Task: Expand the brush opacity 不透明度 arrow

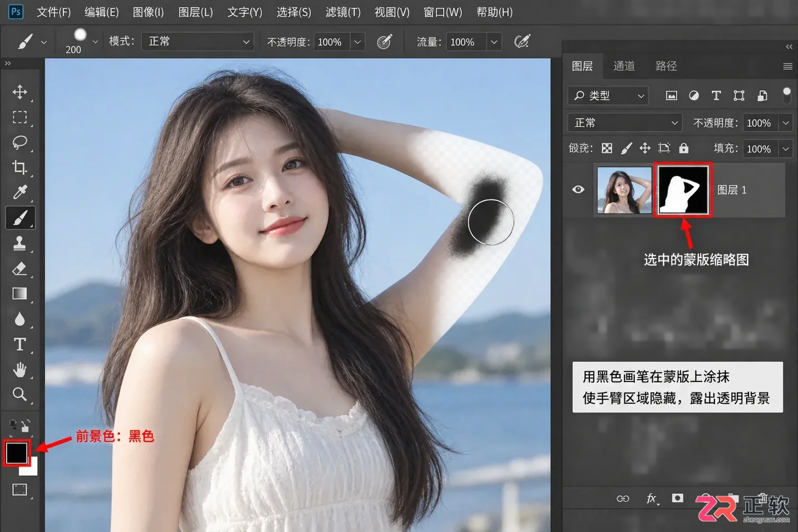Action: (x=358, y=42)
